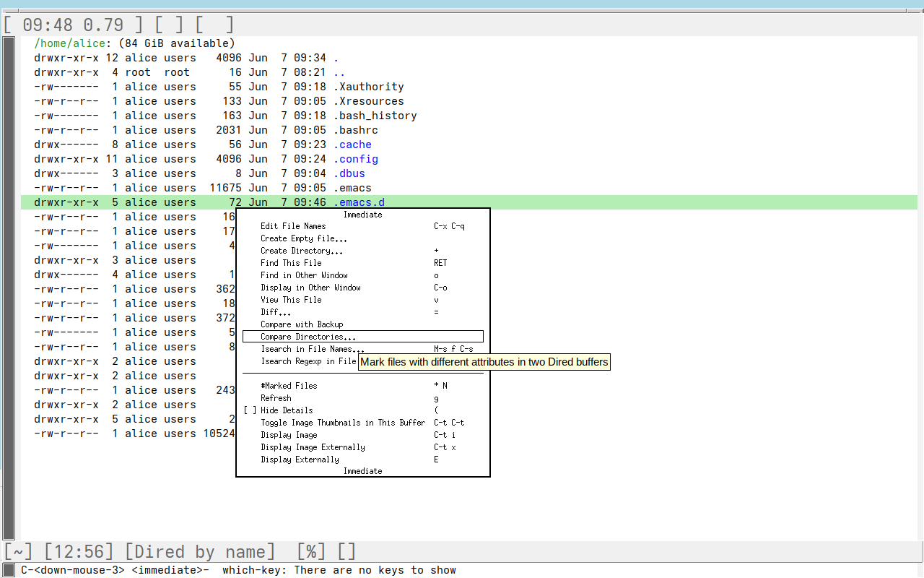Click the root owner in the .. row

point(138,72)
